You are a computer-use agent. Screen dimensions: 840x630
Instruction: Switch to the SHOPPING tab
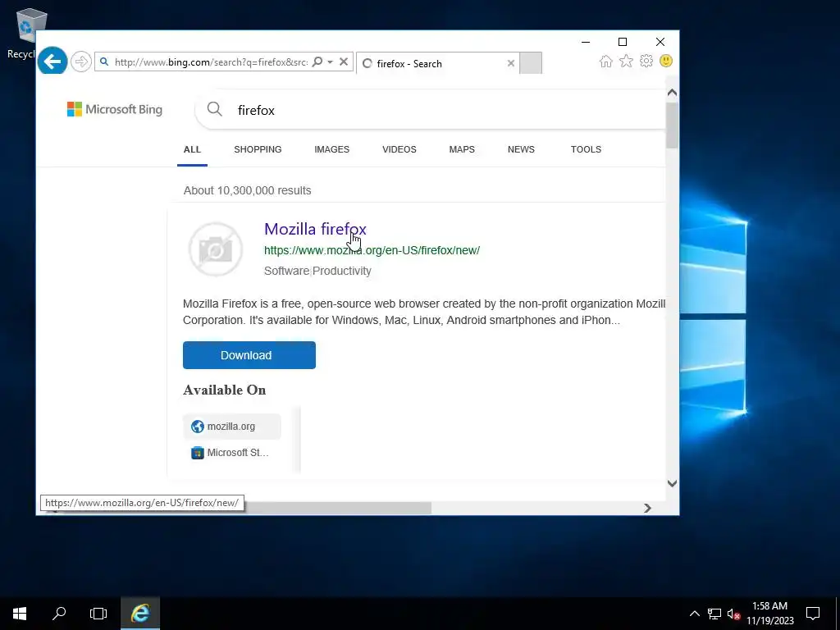tap(258, 149)
